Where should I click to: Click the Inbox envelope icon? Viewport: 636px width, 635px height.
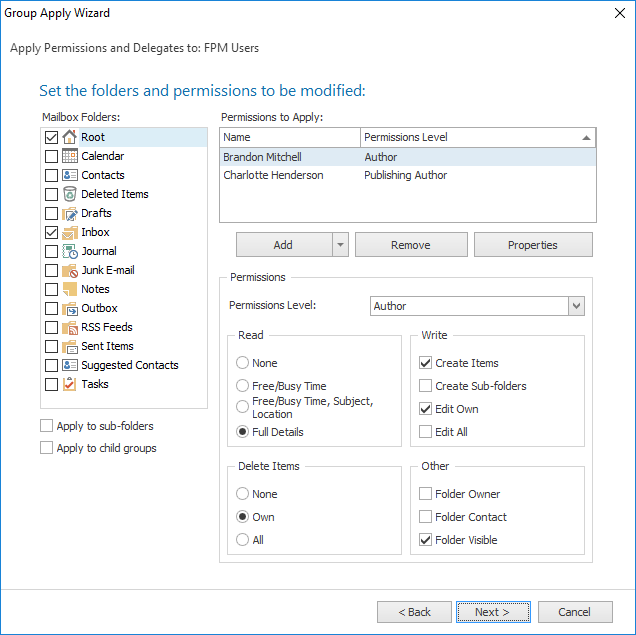(70, 232)
